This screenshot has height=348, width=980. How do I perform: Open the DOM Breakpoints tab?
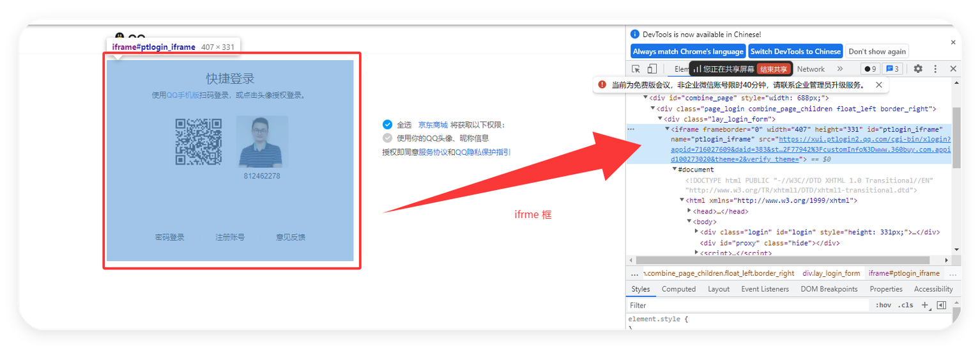pyautogui.click(x=829, y=289)
